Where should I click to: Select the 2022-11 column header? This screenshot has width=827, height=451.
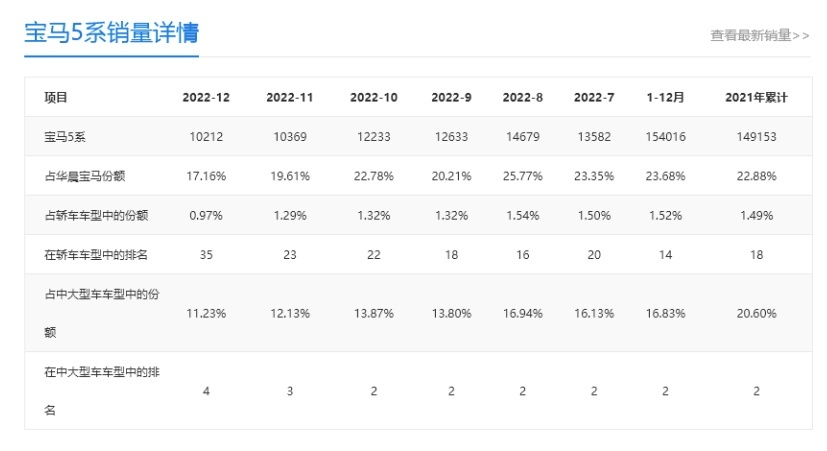(290, 98)
